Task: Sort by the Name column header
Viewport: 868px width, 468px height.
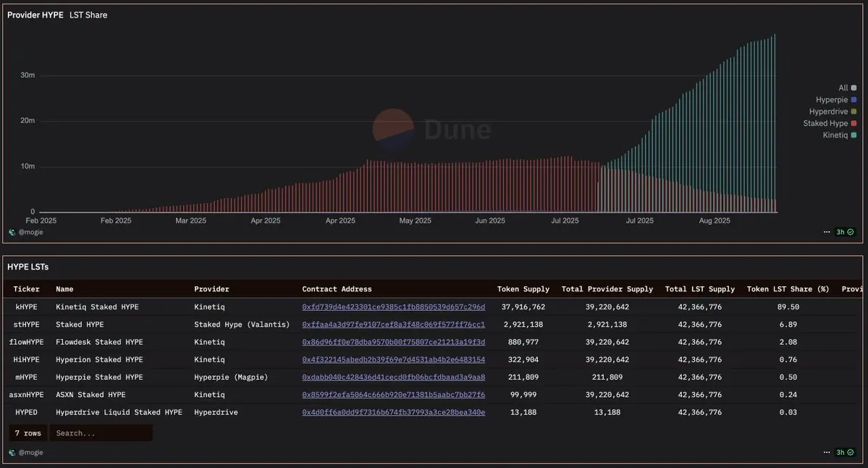Action: (64, 289)
